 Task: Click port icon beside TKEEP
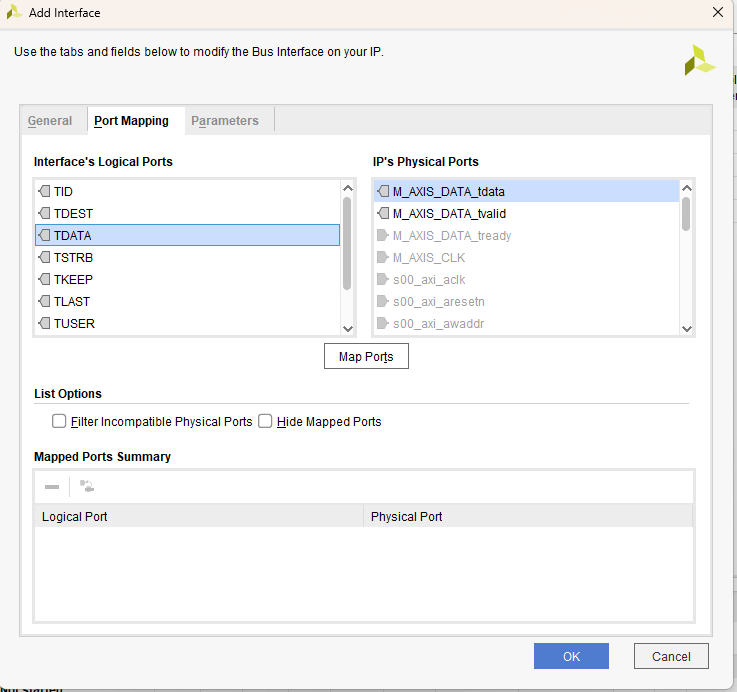[44, 279]
